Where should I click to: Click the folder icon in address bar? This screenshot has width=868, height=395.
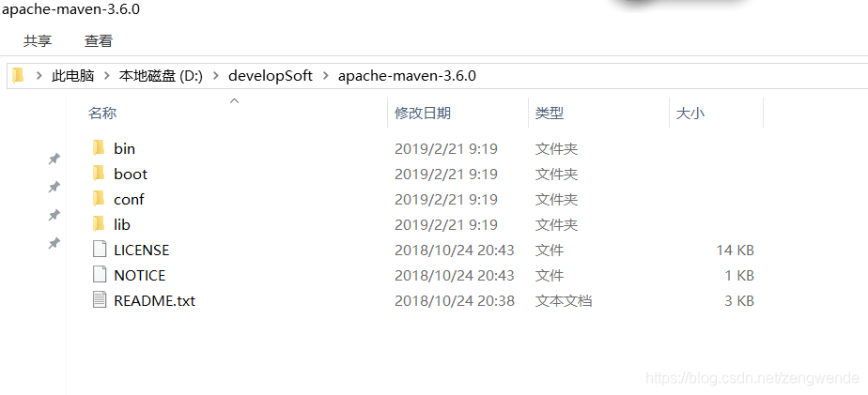point(19,75)
